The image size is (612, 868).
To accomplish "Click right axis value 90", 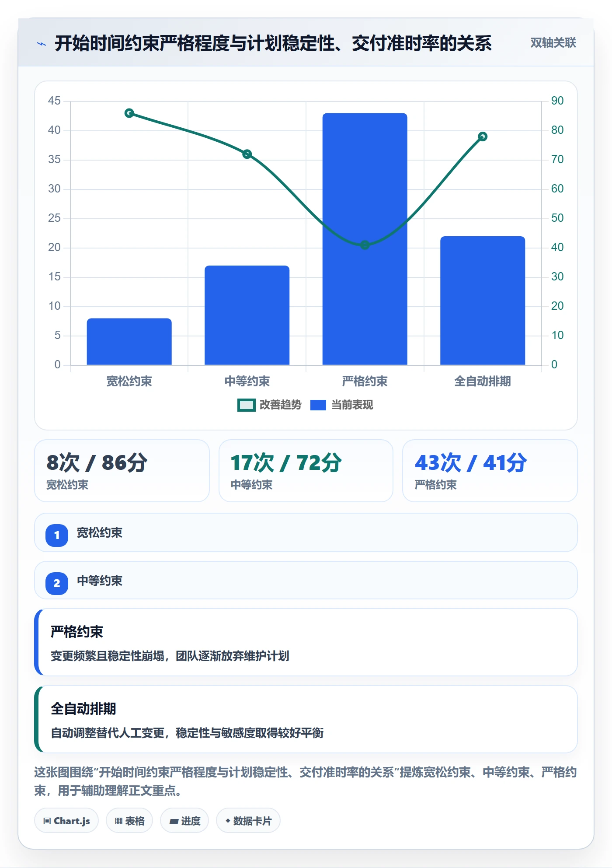I will coord(557,101).
